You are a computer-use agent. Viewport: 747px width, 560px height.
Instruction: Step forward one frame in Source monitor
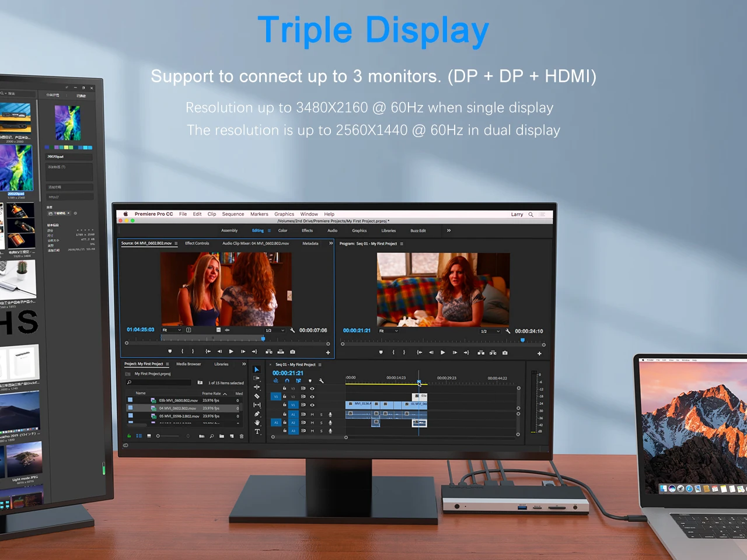pyautogui.click(x=243, y=351)
